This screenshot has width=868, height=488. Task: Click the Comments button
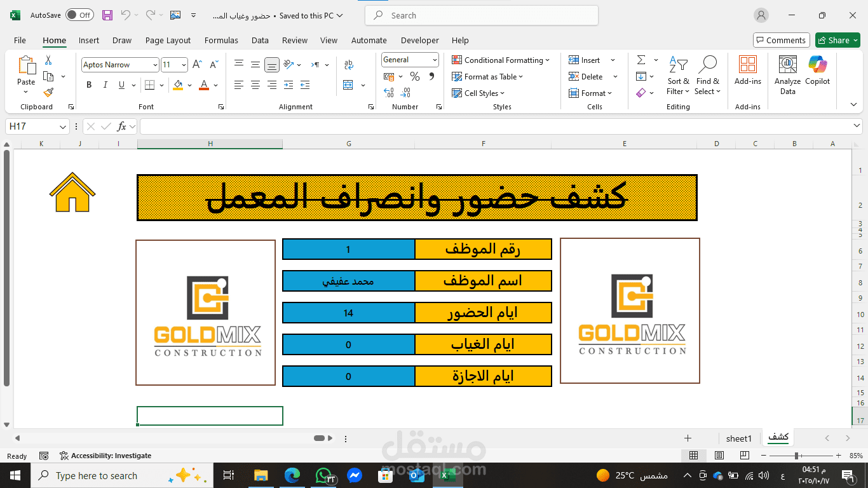point(782,40)
